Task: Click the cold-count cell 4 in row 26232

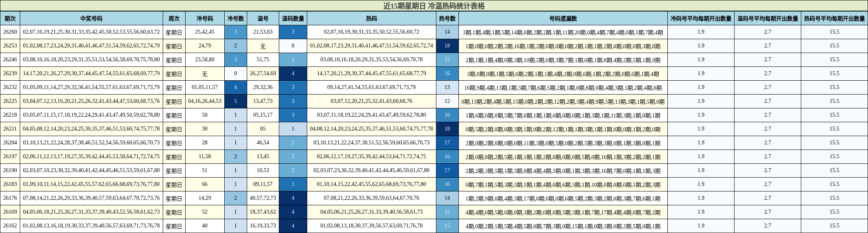Action: [236, 87]
